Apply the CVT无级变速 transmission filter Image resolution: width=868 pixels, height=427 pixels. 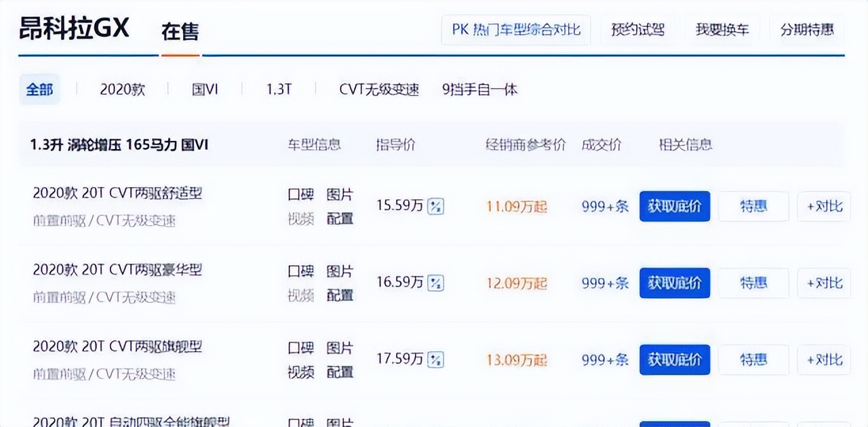(x=378, y=89)
